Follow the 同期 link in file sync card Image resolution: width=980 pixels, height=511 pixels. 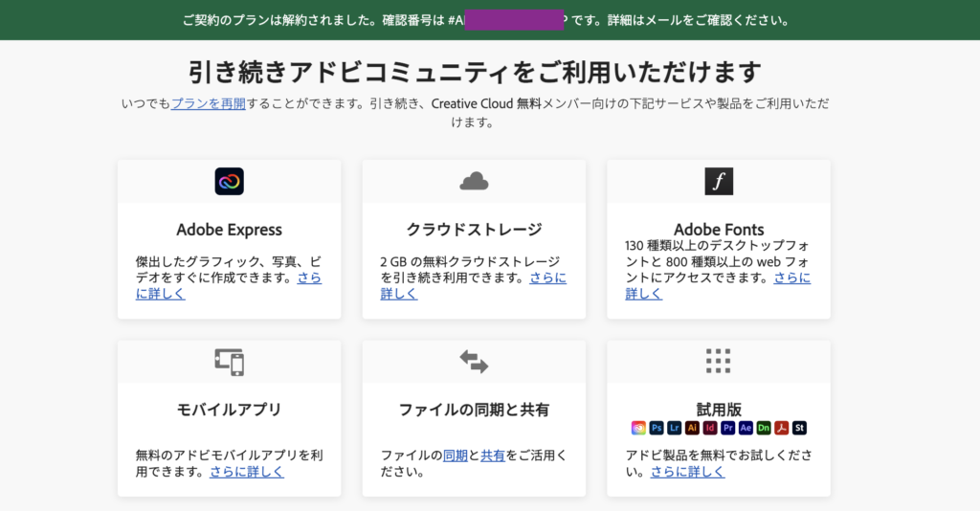(x=455, y=455)
